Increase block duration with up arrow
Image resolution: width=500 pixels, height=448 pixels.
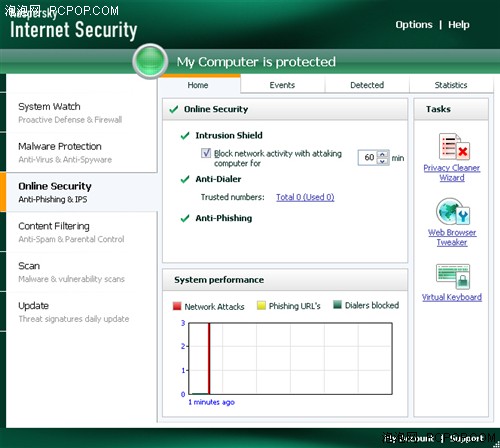[383, 154]
